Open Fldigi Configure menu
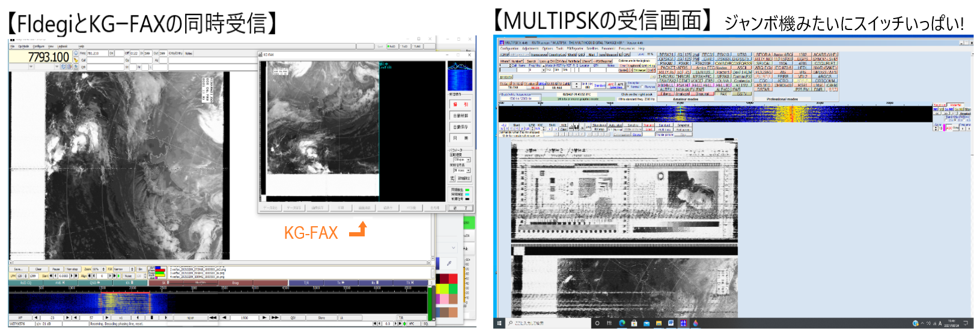The width and height of the screenshot is (980, 336). 38,46
